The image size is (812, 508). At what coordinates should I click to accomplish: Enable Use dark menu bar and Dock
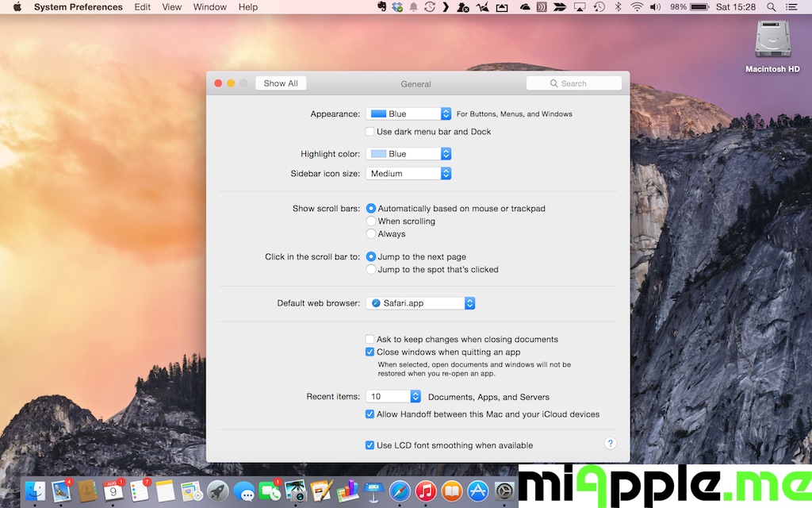[x=370, y=132]
